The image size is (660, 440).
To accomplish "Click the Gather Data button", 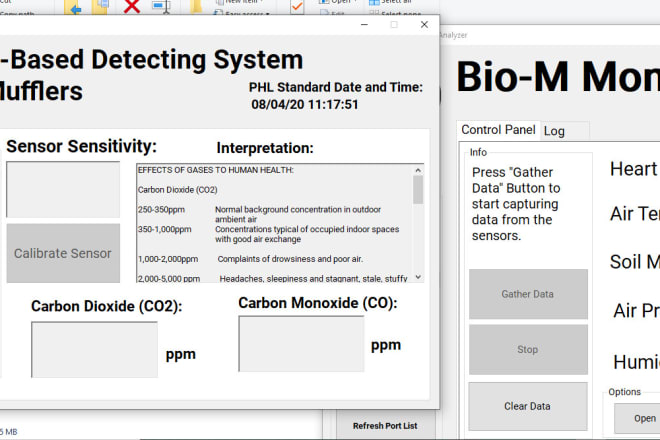I will tap(528, 294).
